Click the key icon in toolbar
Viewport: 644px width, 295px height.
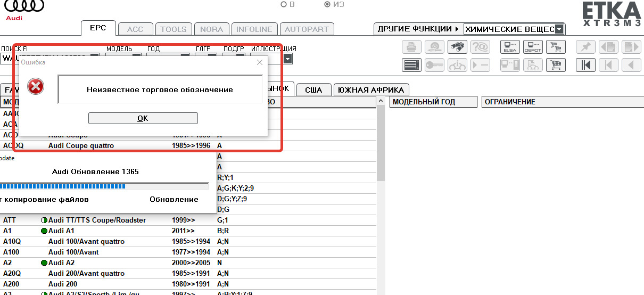pyautogui.click(x=434, y=65)
